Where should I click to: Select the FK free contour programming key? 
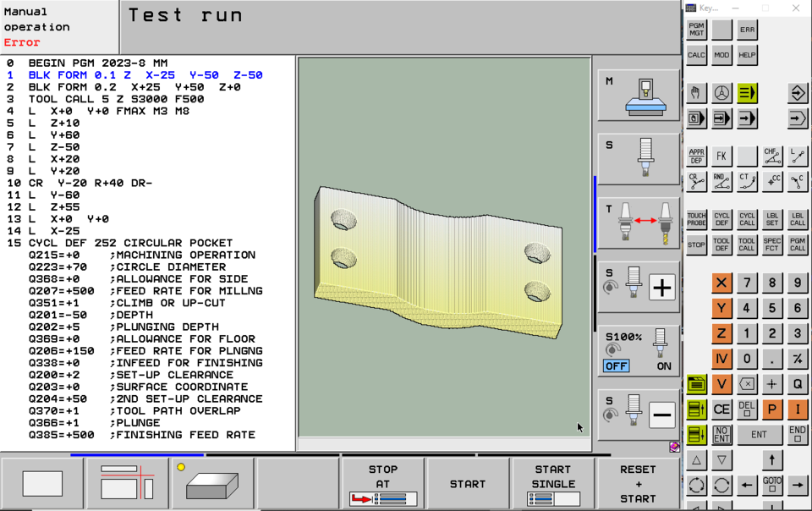tap(721, 156)
